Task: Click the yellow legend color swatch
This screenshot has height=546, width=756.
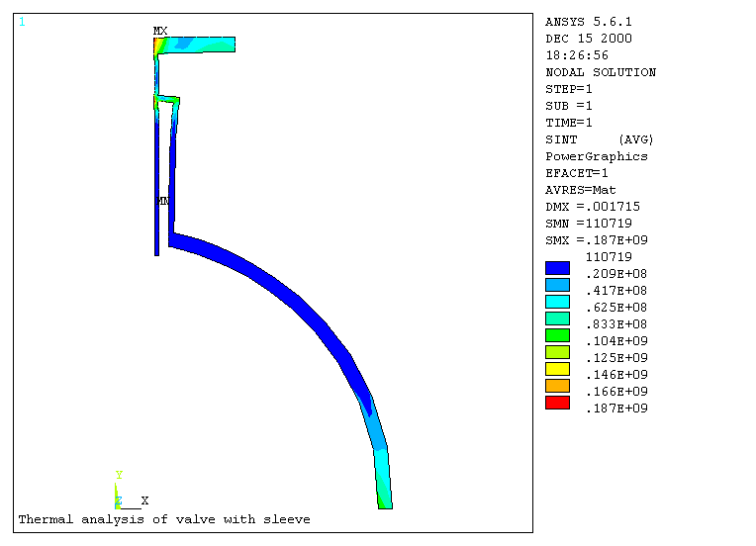Action: pyautogui.click(x=557, y=369)
